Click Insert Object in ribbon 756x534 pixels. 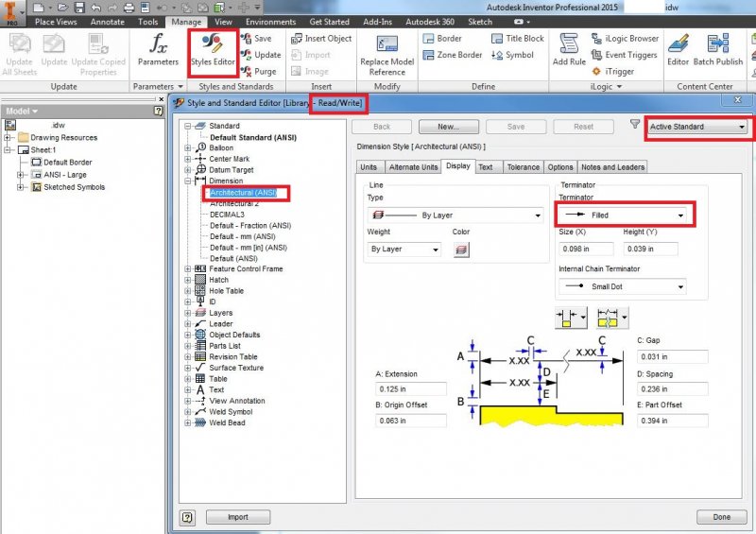coord(321,39)
